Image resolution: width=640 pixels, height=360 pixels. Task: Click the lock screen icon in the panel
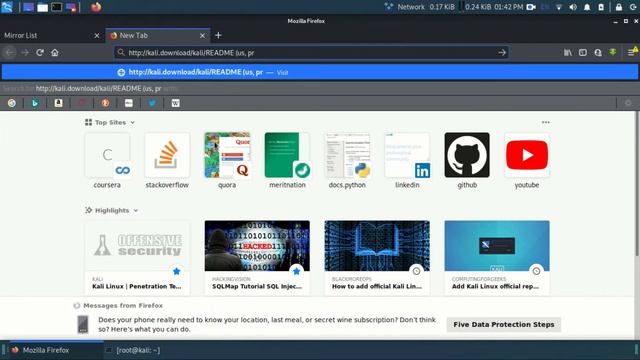(619, 7)
